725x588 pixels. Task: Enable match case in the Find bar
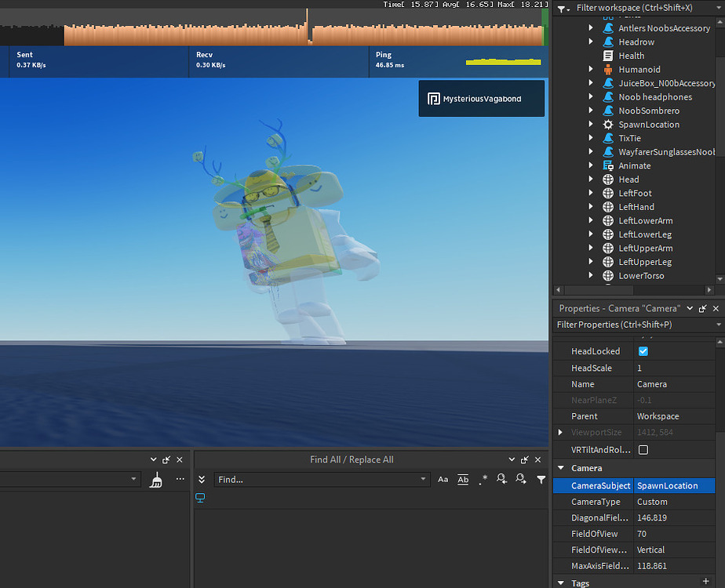[443, 480]
